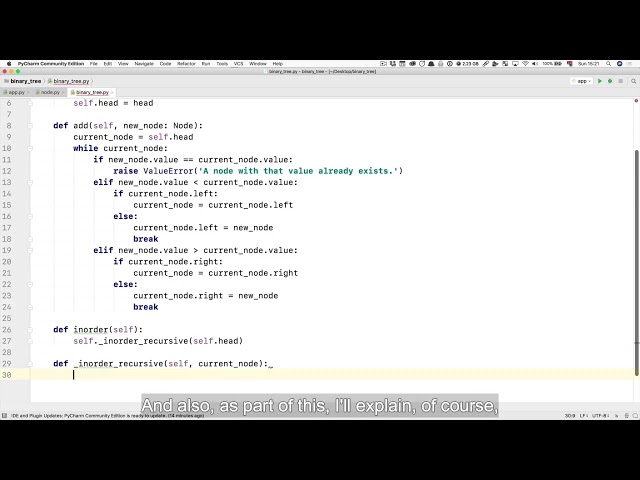Start debugging with the green bug icon

coord(610,81)
